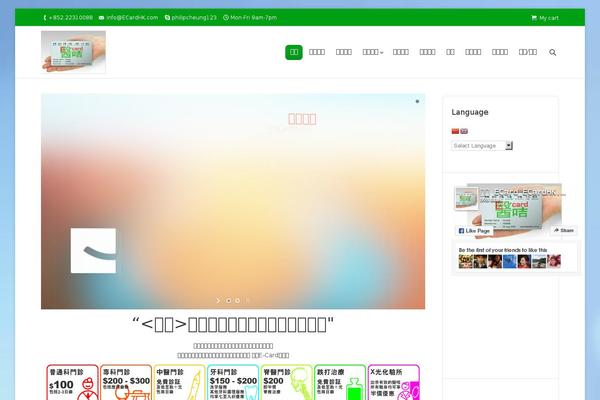Click the Skype icon beside philipcheung123
Viewport: 600px width, 400px height.
point(167,18)
